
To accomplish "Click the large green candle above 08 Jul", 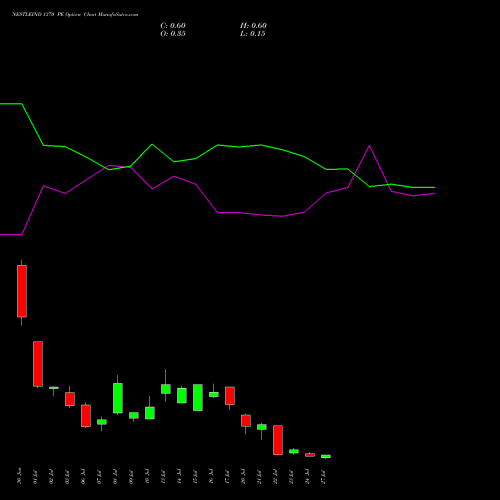I will pyautogui.click(x=118, y=398).
